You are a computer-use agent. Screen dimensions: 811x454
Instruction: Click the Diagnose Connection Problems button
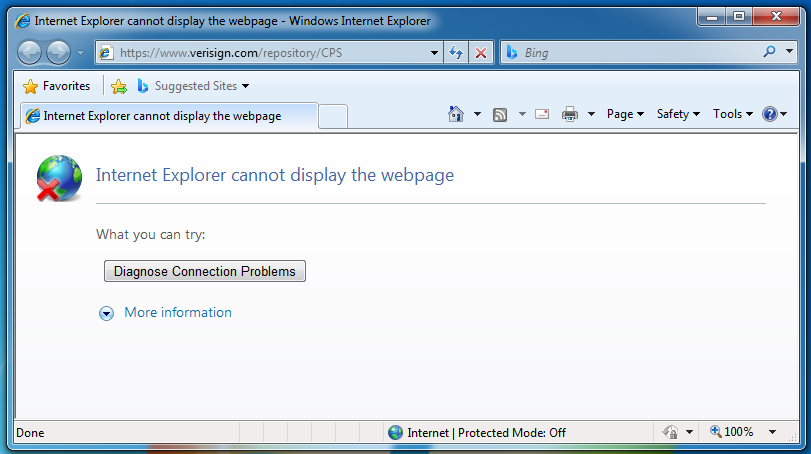205,271
